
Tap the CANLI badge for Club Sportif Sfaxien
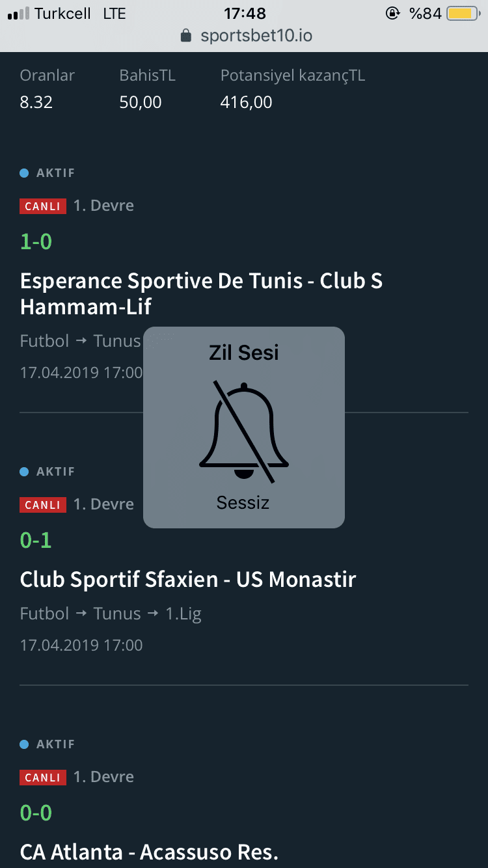point(43,505)
